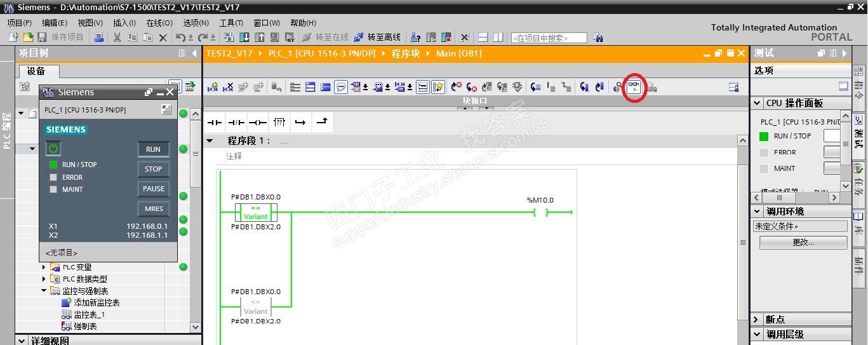Insert an open branch
Image resolution: width=868 pixels, height=345 pixels.
click(x=300, y=122)
